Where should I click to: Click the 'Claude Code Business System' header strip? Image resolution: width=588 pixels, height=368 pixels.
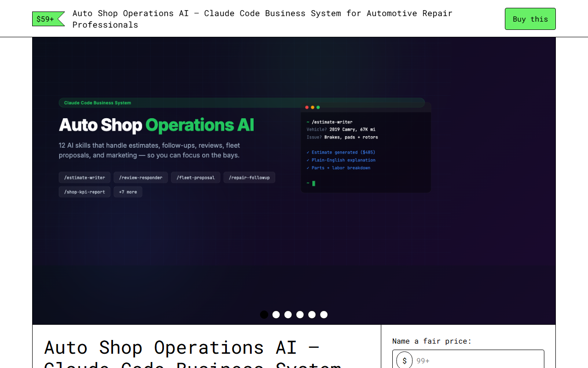point(96,103)
